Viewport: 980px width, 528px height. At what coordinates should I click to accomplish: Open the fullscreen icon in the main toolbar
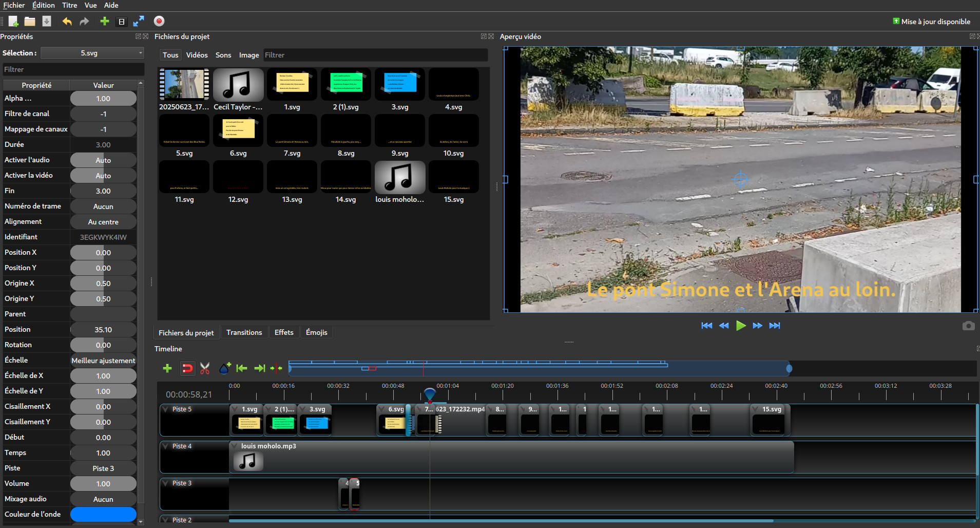pos(139,21)
